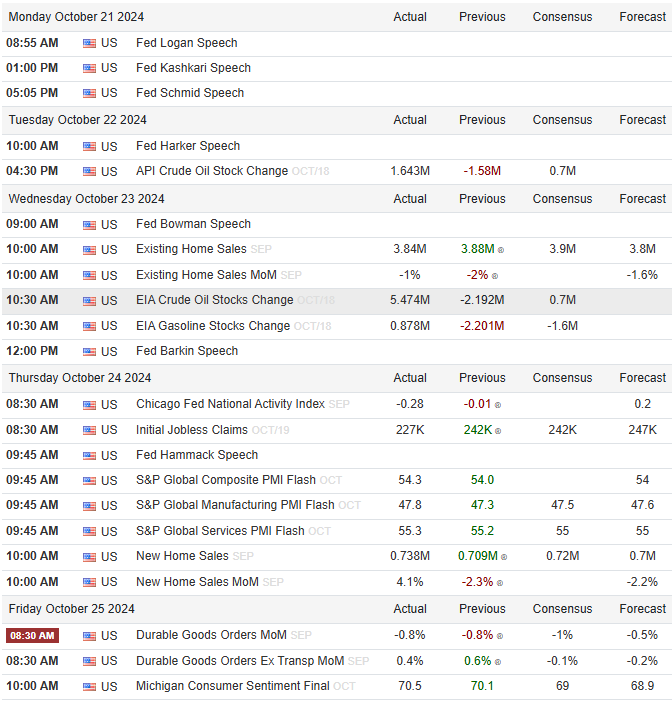
Task: Click the revision icon next to -0.01 previous value
Action: pos(498,405)
